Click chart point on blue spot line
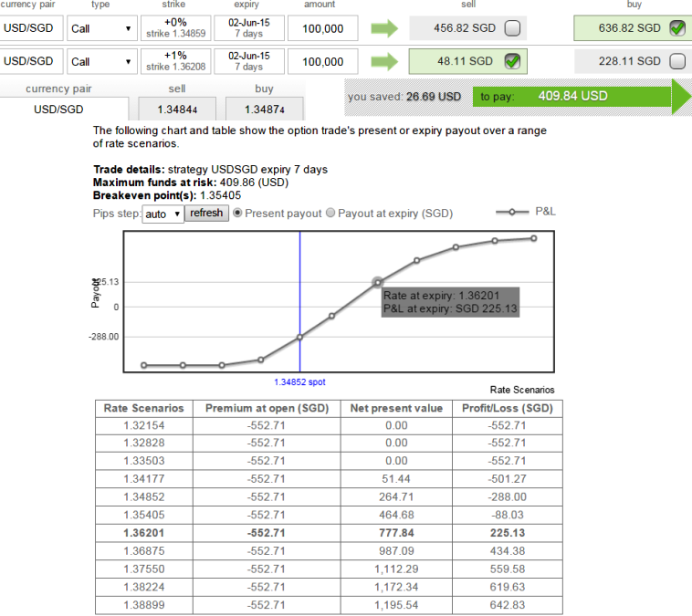Image resolution: width=692 pixels, height=616 pixels. point(299,337)
